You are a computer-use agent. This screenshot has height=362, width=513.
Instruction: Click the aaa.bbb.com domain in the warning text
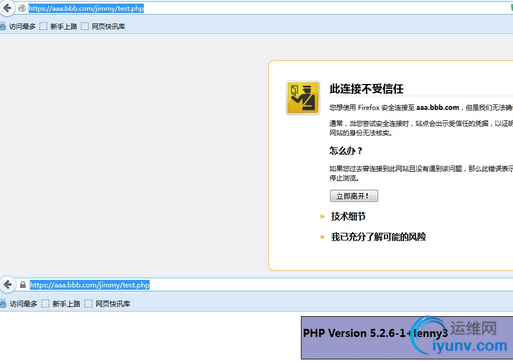point(437,107)
